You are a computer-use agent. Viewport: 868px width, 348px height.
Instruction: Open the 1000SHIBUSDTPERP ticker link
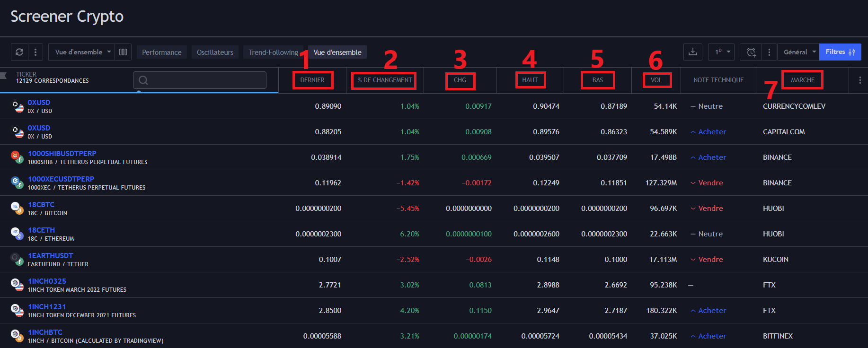[x=62, y=154]
